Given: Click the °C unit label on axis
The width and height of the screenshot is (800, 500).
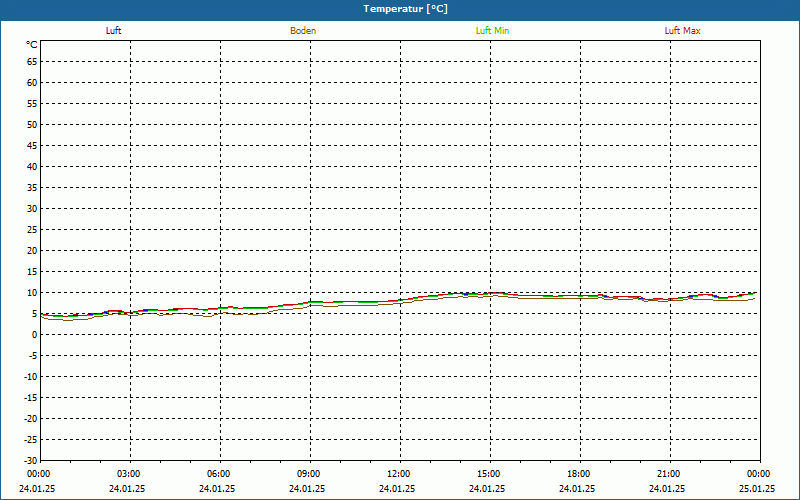Looking at the screenshot, I should 32,45.
